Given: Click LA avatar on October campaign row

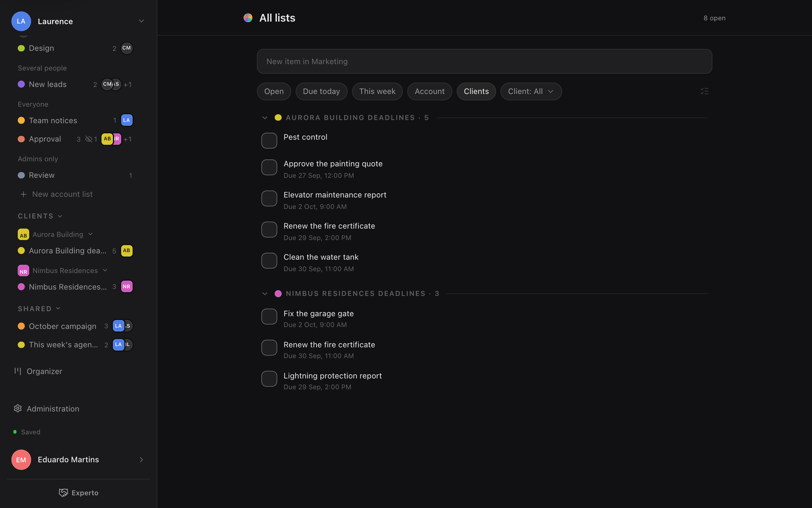Looking at the screenshot, I should (118, 326).
